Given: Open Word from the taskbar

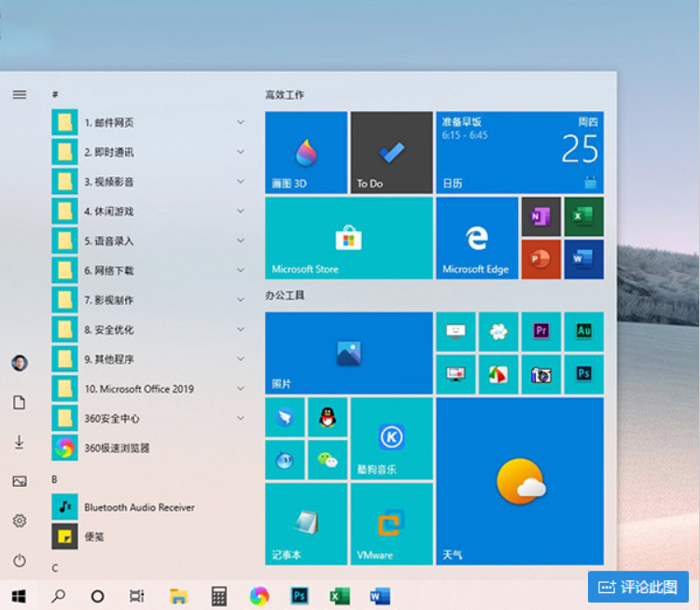Looking at the screenshot, I should [x=380, y=596].
